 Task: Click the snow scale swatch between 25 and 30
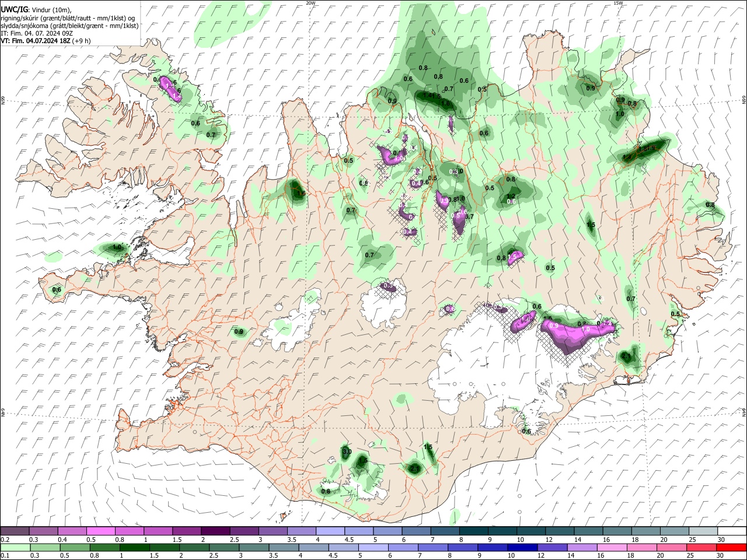tap(704, 531)
